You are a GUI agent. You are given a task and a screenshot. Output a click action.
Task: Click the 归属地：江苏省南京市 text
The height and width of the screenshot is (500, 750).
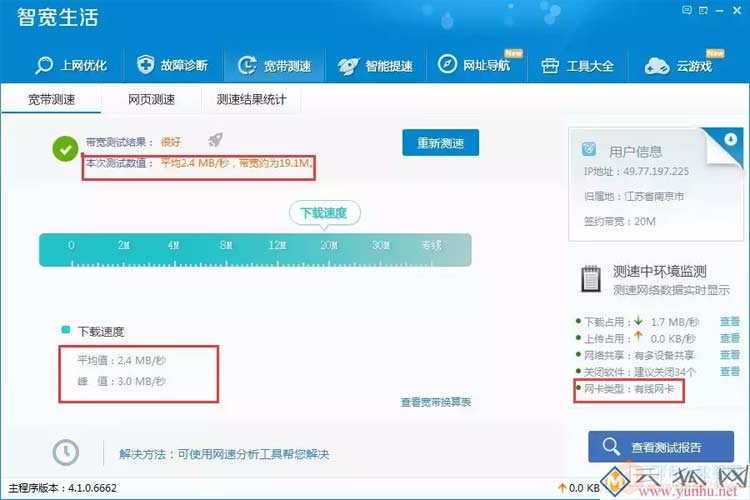(634, 197)
